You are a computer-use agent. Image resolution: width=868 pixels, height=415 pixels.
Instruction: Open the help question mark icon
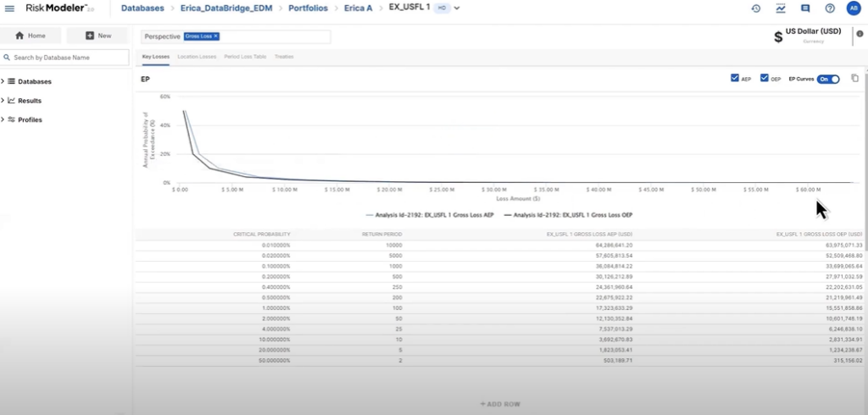click(830, 8)
